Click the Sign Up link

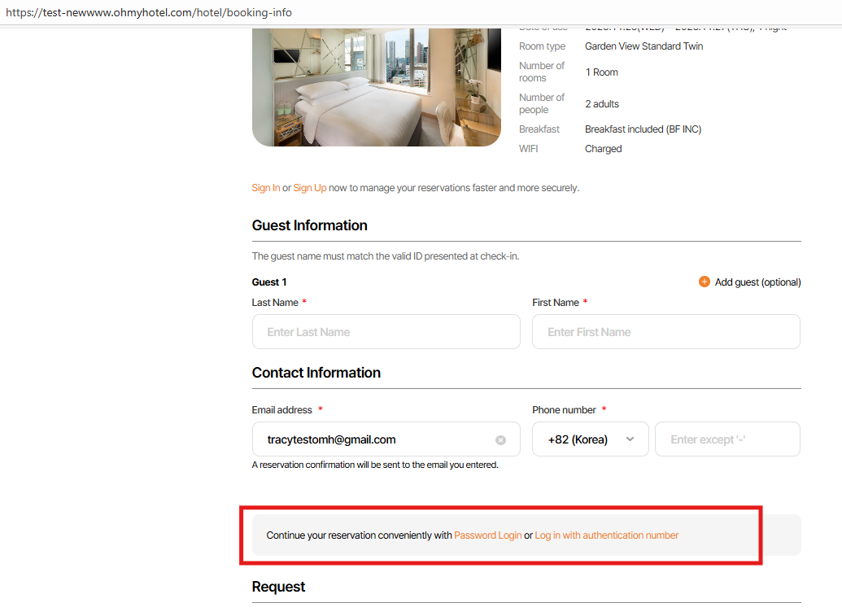[x=310, y=188]
